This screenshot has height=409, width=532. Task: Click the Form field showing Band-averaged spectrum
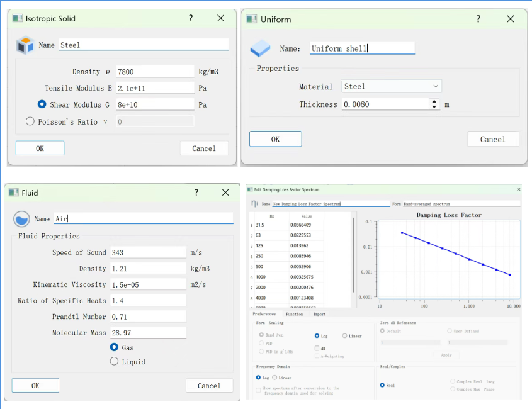pyautogui.click(x=461, y=204)
